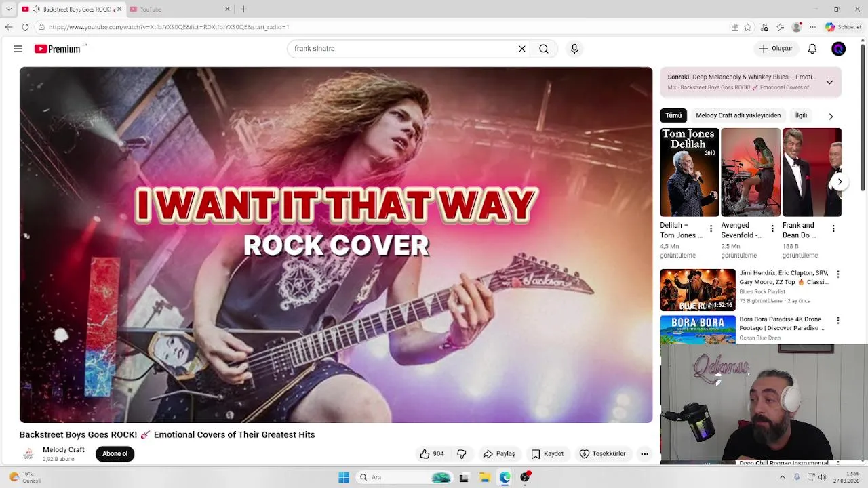The width and height of the screenshot is (868, 488).
Task: Open the browser tab list dropdown
Action: click(9, 9)
